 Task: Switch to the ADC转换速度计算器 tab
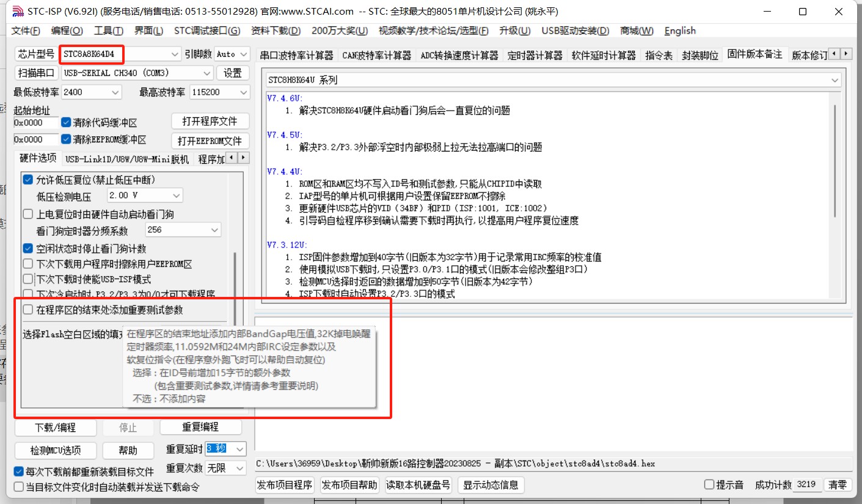click(459, 55)
